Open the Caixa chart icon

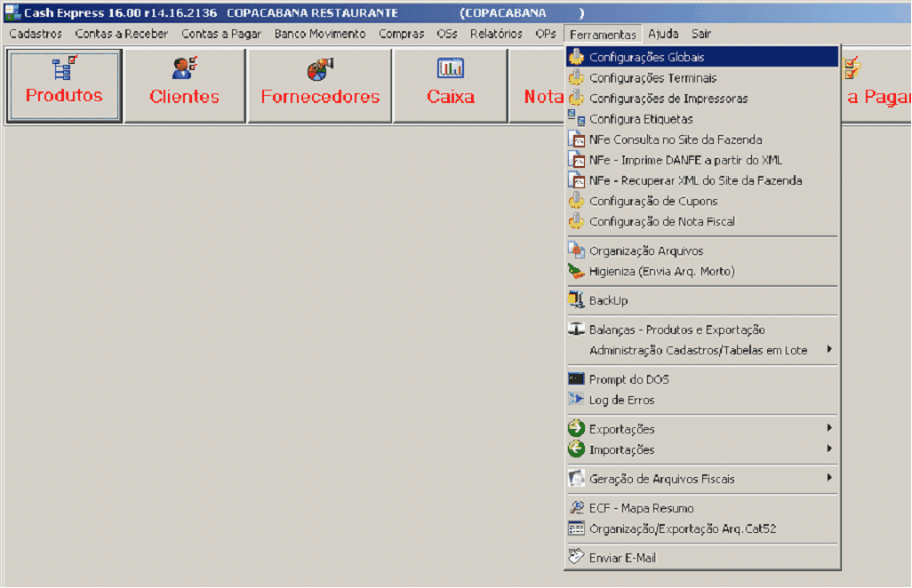pos(451,68)
